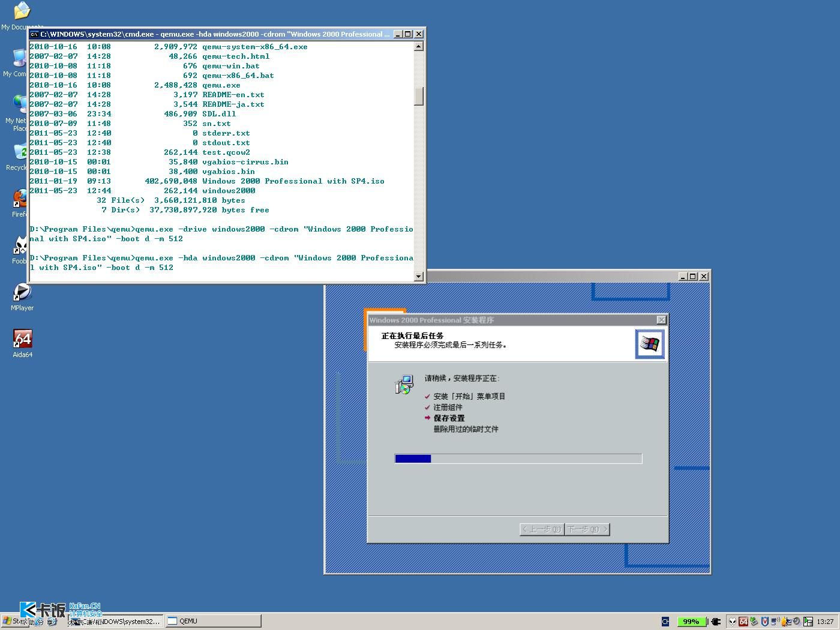Screen dimensions: 840x630
Task: Click the '保存设置' current task line
Action: (449, 418)
